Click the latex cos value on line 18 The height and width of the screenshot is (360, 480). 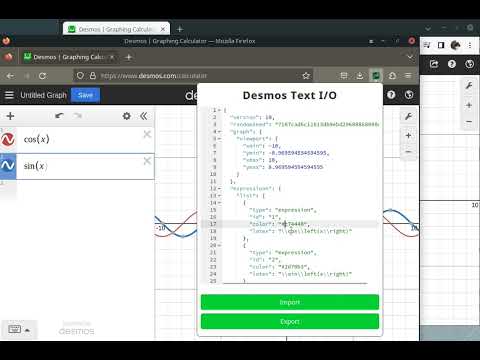pyautogui.click(x=315, y=231)
